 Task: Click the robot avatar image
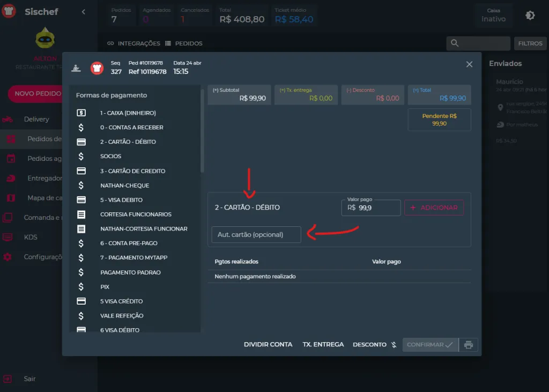pos(45,38)
